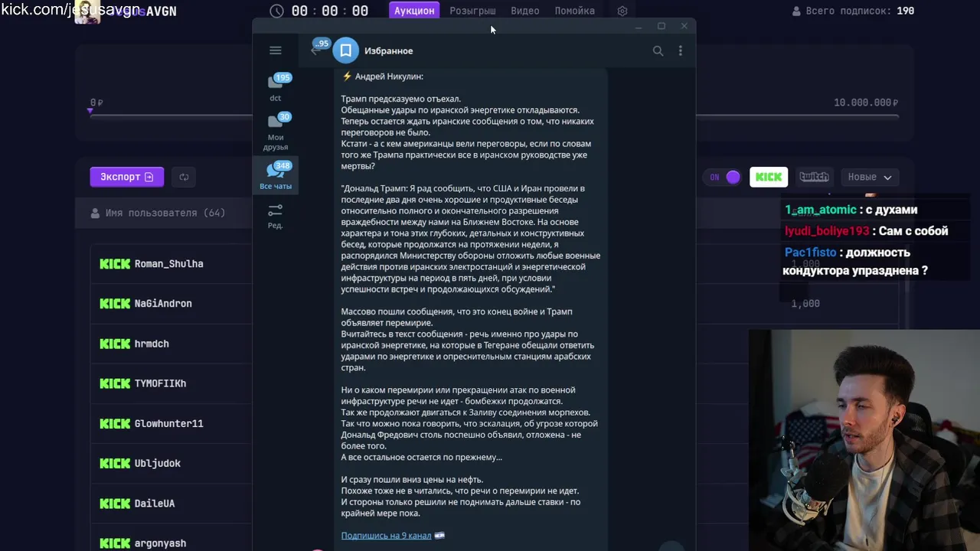
Task: Click the Kick logo beside Ubljudok
Action: 115,463
